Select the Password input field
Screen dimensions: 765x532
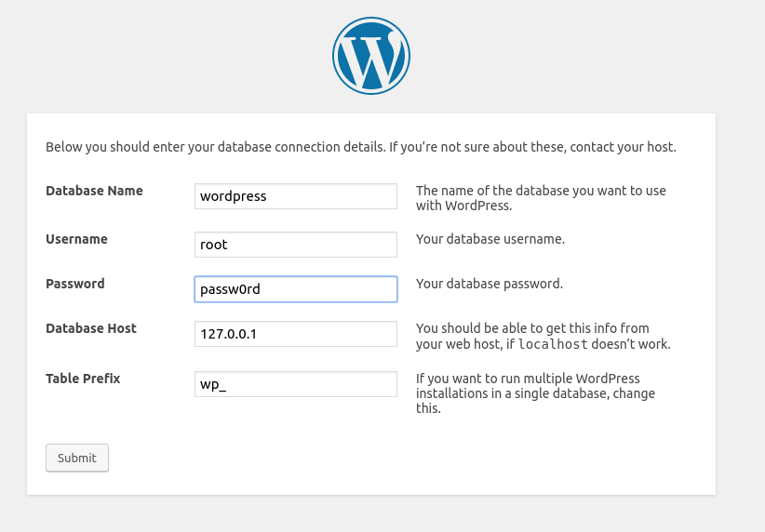point(296,289)
